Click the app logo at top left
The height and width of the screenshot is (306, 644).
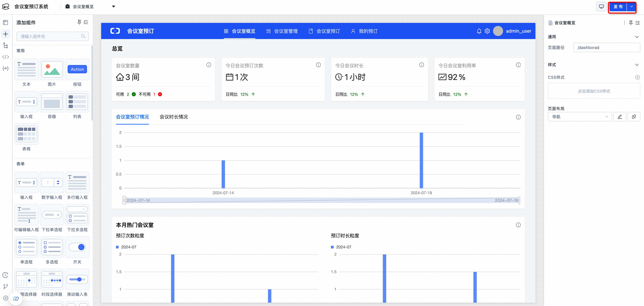[x=6, y=7]
